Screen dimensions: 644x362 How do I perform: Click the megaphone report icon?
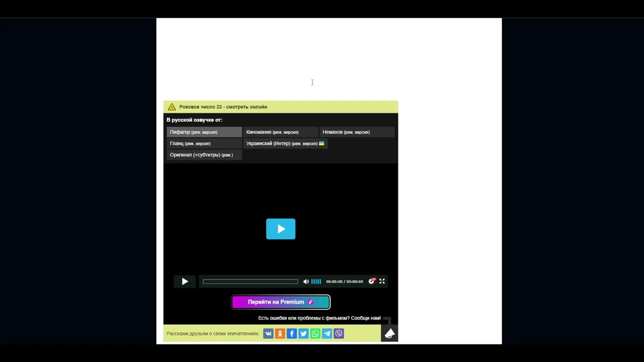(389, 333)
